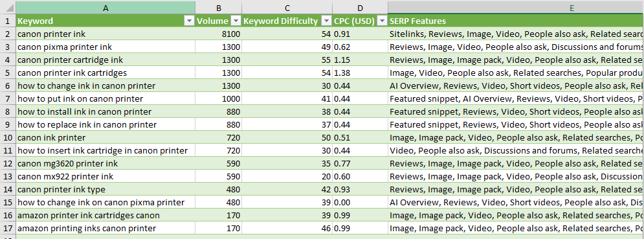
Task: Click SERP cell for 'how to put ink on canon printer'
Action: pos(516,98)
